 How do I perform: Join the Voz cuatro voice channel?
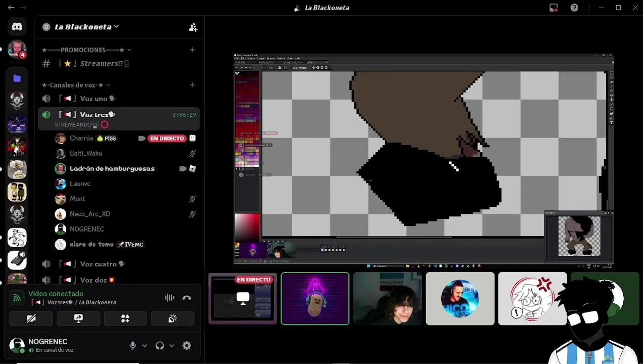(119, 264)
